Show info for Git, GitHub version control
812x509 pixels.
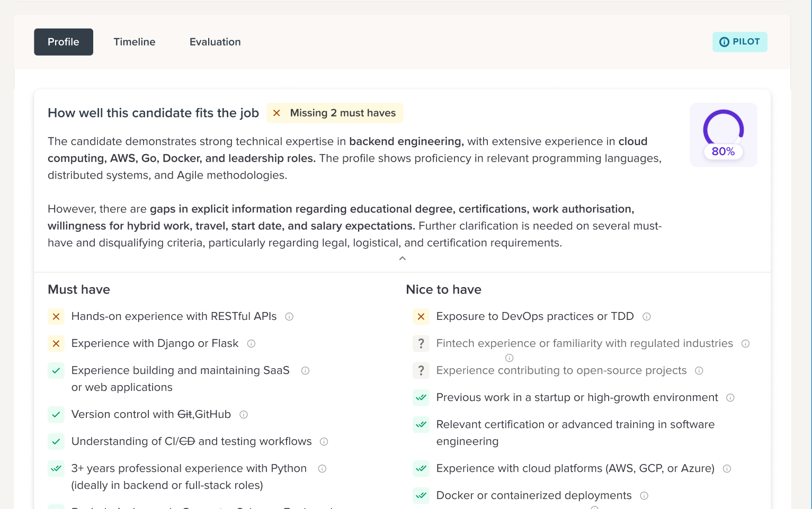click(x=244, y=415)
